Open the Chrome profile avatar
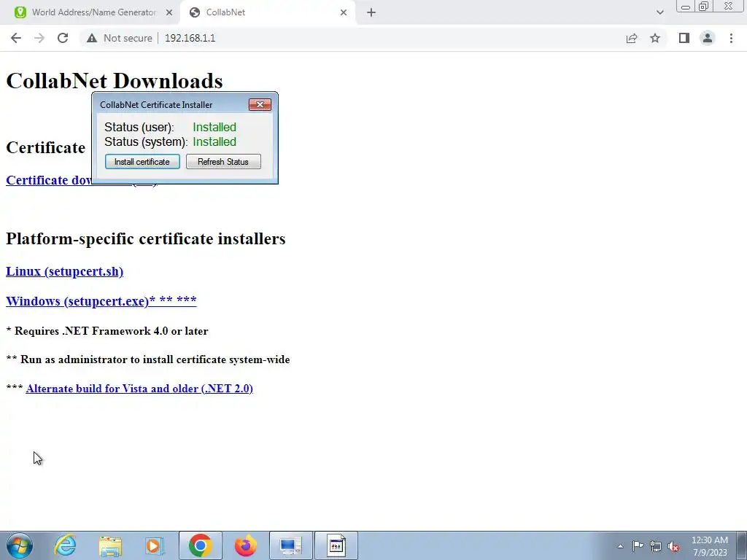 [708, 38]
